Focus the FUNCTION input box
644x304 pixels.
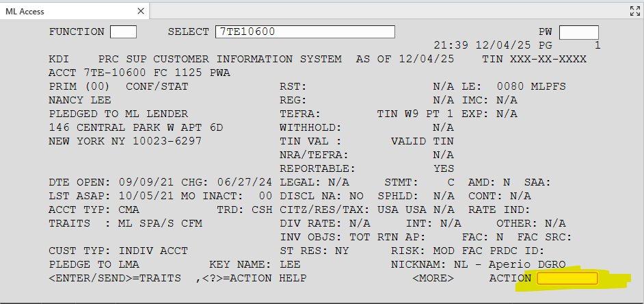(x=123, y=32)
